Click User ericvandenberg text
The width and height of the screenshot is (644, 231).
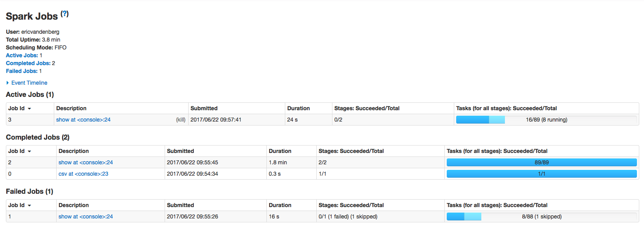click(33, 32)
